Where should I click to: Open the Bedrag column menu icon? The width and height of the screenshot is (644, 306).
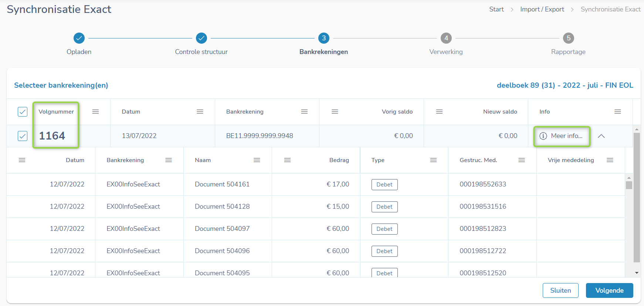[x=287, y=160]
